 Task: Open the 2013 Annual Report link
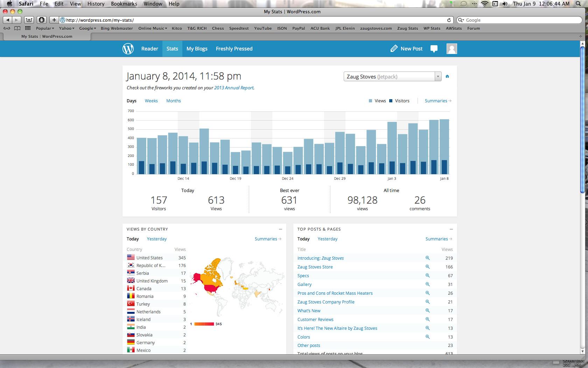(x=234, y=88)
